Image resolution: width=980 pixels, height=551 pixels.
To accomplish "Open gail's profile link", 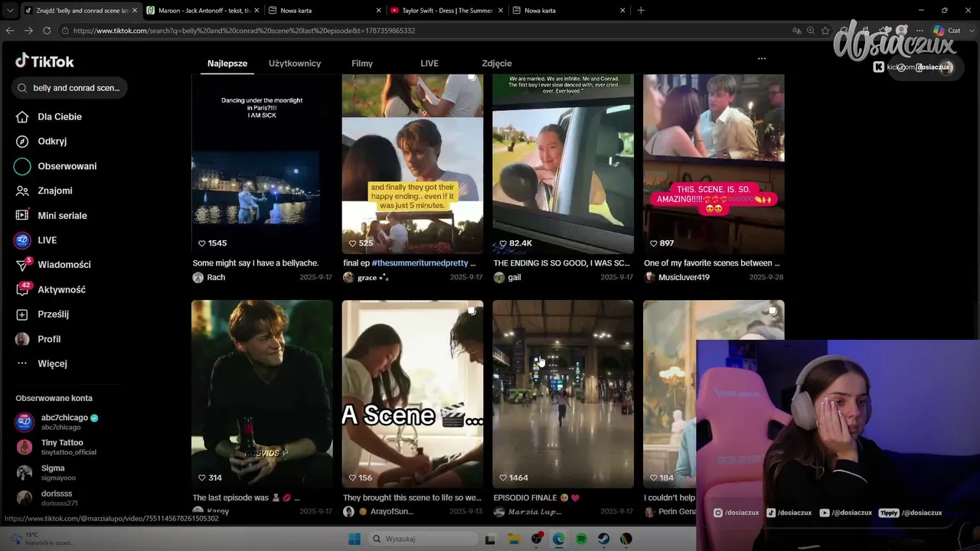I will 514,278.
